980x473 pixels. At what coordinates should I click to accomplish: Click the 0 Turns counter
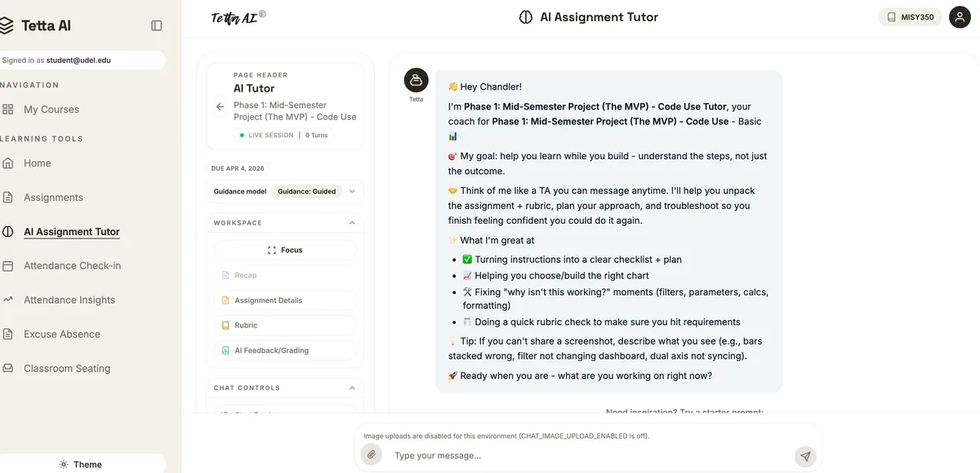317,135
